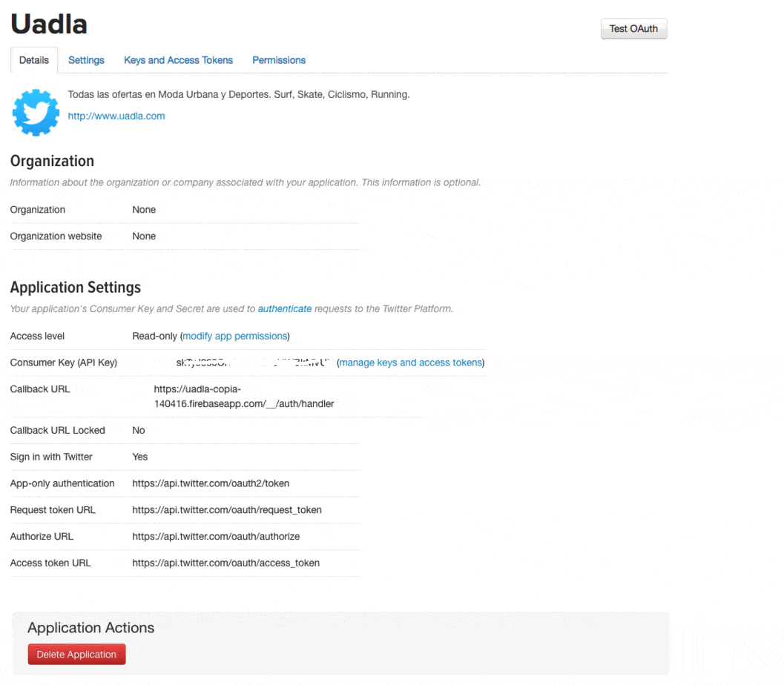The height and width of the screenshot is (685, 784).
Task: Click the Organization website None value
Action: [144, 236]
